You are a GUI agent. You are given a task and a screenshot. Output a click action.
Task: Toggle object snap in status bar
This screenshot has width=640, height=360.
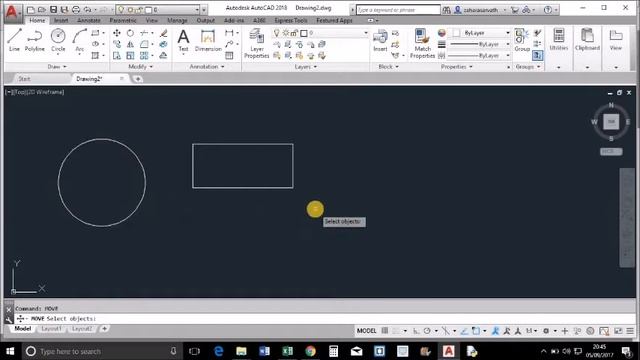(x=476, y=331)
